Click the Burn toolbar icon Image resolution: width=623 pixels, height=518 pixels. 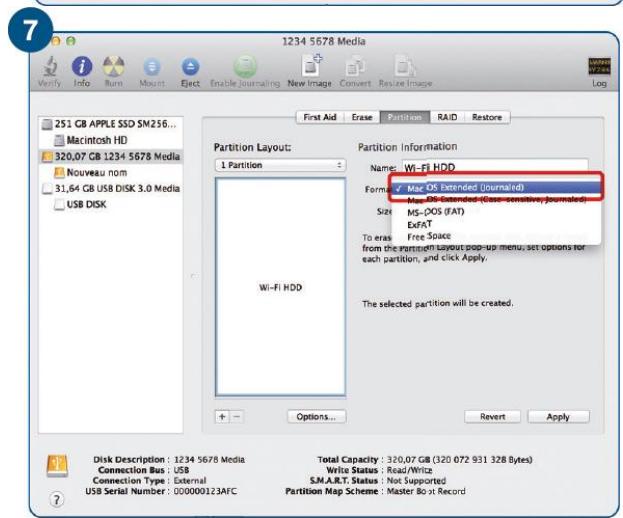coord(113,66)
